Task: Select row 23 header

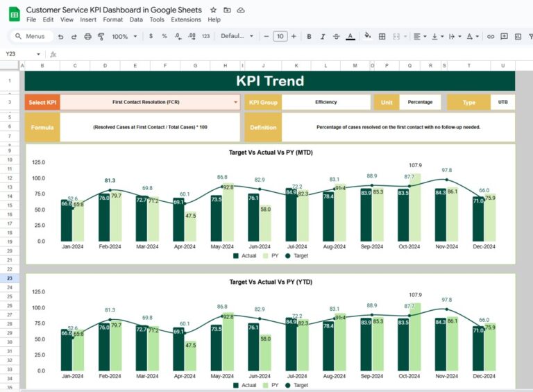Action: click(10, 278)
